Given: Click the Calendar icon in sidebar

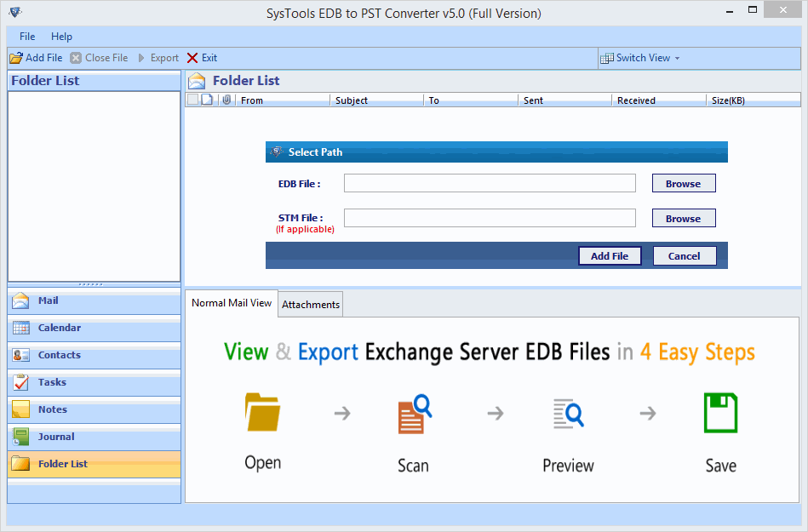Looking at the screenshot, I should point(21,328).
